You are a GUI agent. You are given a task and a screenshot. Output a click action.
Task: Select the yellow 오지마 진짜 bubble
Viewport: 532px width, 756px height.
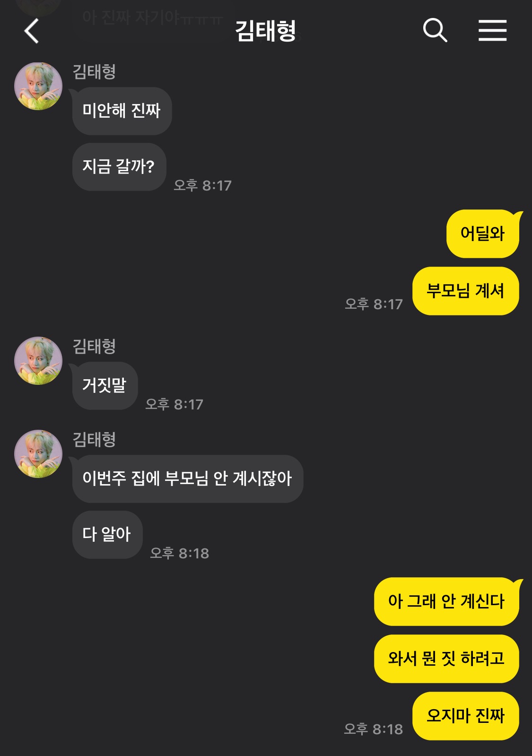click(x=466, y=716)
